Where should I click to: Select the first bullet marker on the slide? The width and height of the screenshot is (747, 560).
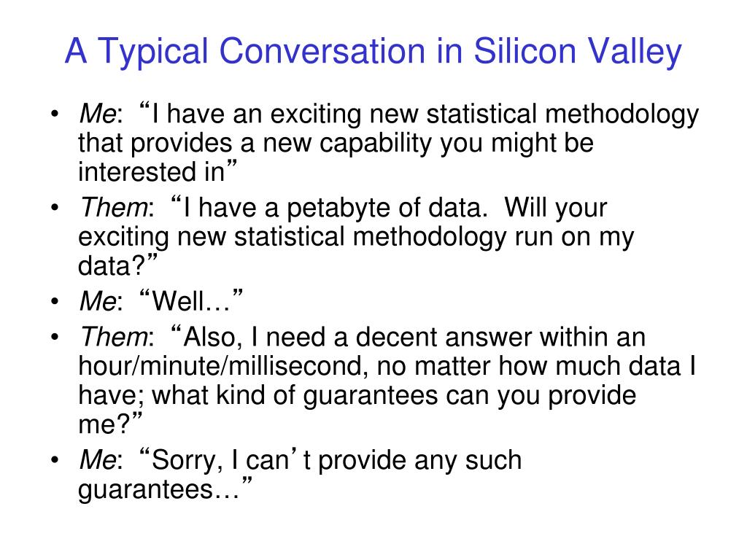click(x=55, y=114)
